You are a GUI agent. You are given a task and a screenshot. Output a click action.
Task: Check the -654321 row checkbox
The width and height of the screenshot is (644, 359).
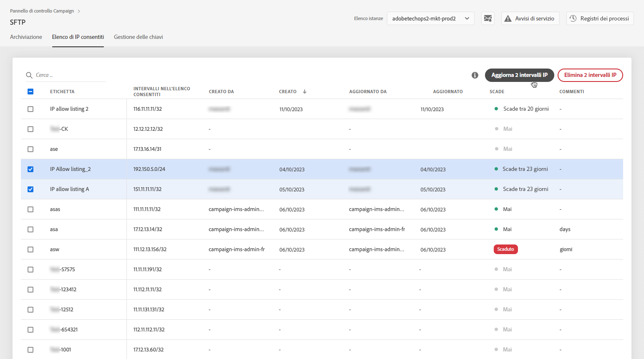[x=30, y=330]
